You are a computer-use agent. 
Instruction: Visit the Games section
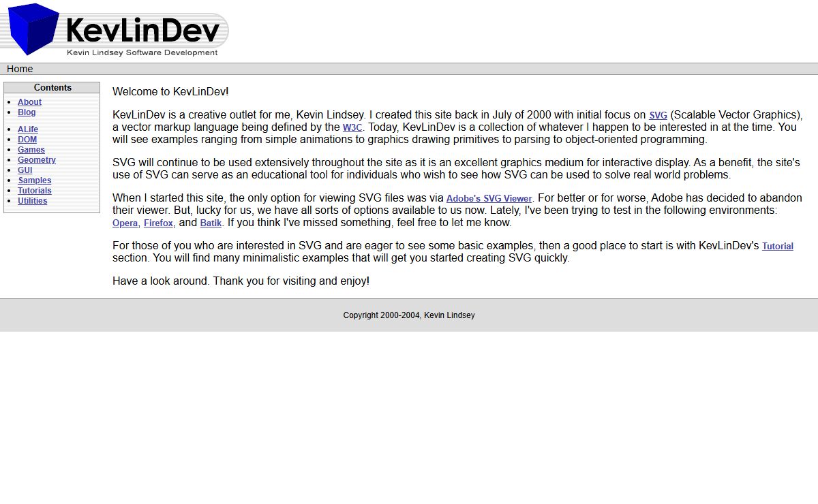point(31,150)
